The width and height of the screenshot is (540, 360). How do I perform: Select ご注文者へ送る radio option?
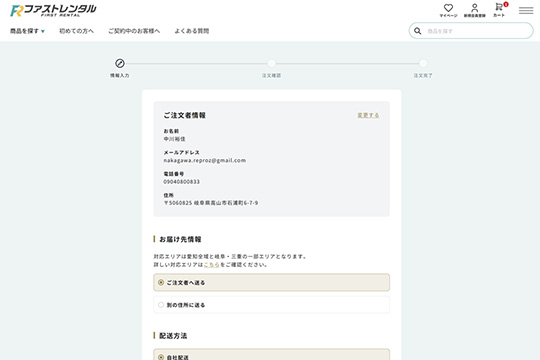pos(271,282)
